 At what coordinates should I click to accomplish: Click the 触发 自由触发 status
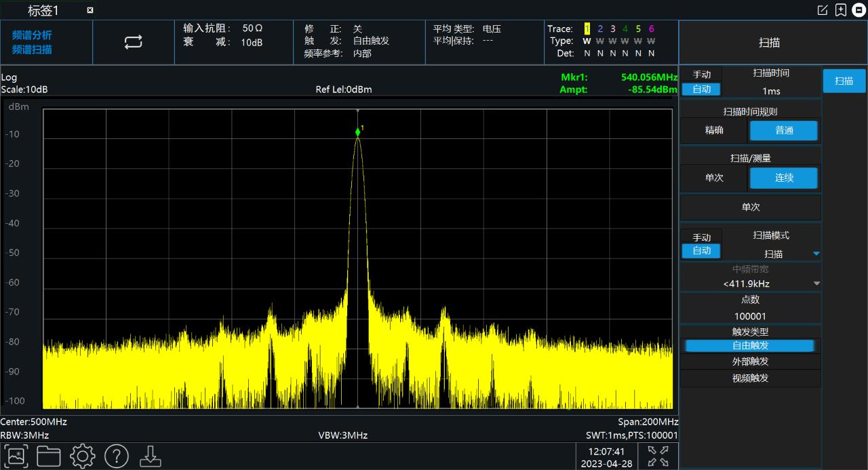coord(347,41)
